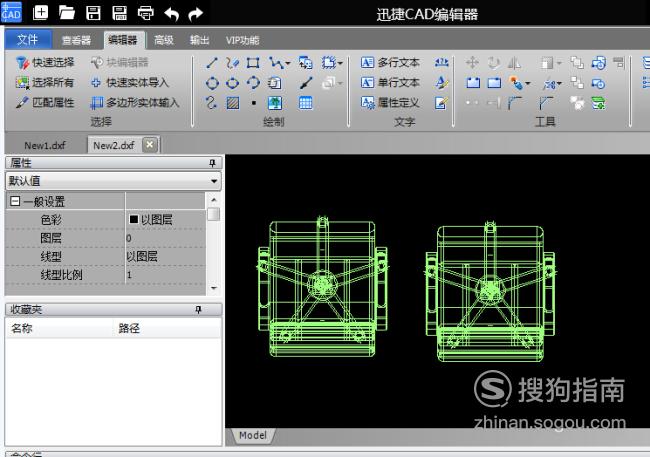Click the Move tool cross-arrow icon
The image size is (650, 457).
pos(472,63)
